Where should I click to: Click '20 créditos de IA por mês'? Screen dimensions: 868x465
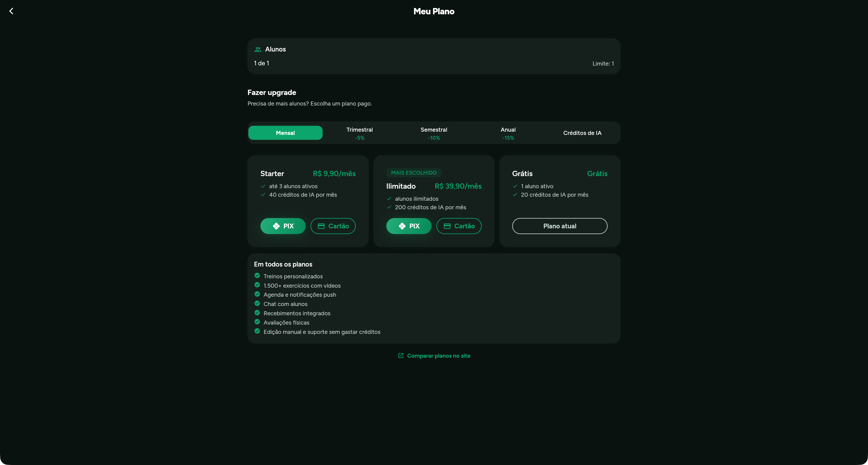coord(554,194)
